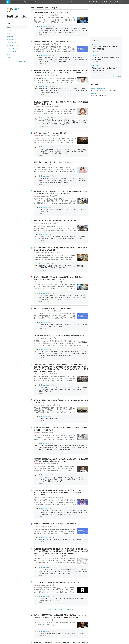Open シールを剥がすことに抗議する人々 Togetter article
Image resolution: width=129 pixels, height=644 pixels.
coord(56,582)
